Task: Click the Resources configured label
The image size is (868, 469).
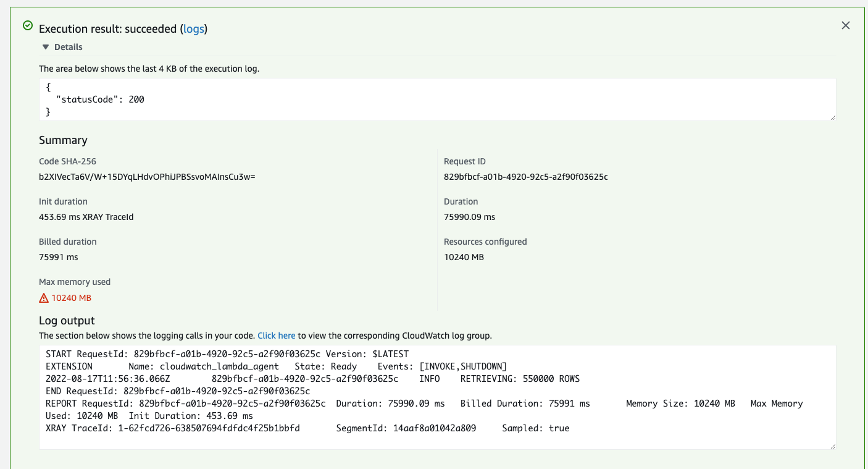Action: pyautogui.click(x=485, y=242)
